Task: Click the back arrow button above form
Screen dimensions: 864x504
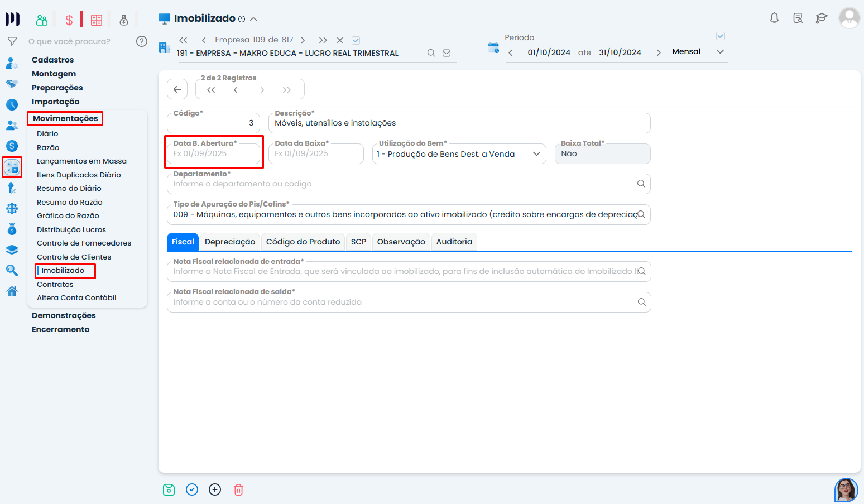Action: tap(177, 89)
